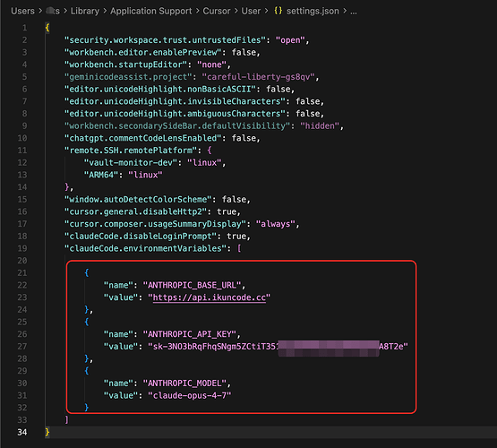The image size is (497, 448).
Task: Click the ANTHROPIC_BASE_URL name string
Action: 192,285
